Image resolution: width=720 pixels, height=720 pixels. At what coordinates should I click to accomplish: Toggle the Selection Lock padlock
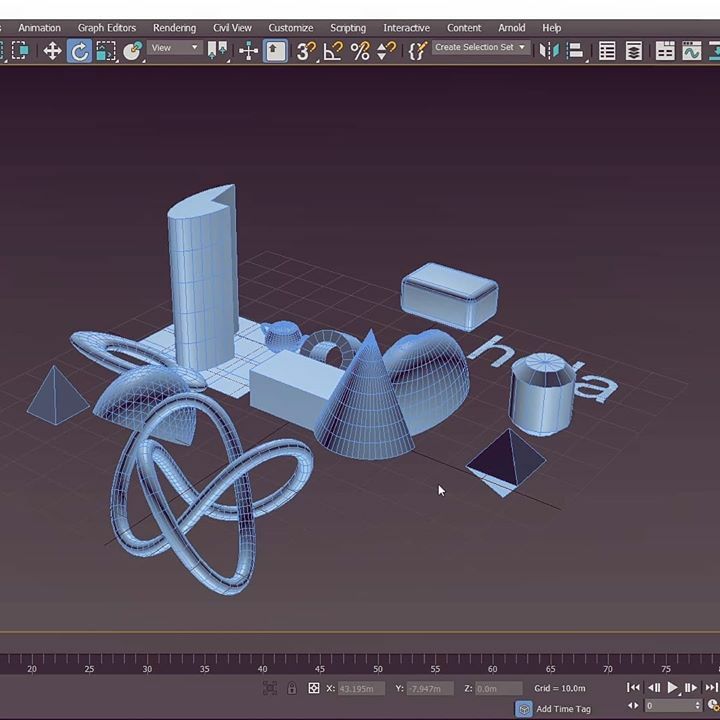pos(292,688)
